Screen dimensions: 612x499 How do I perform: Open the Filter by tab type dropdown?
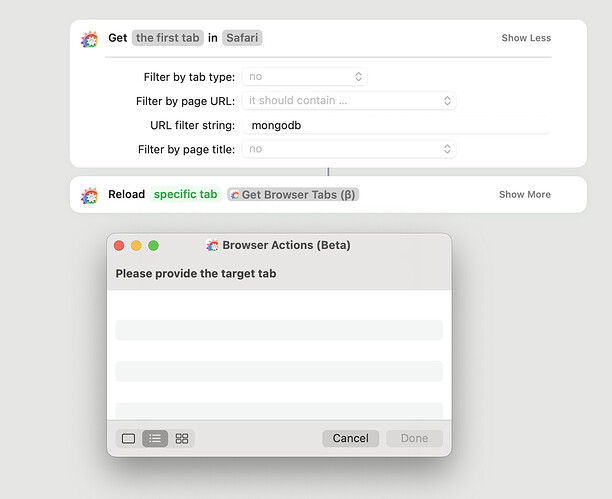304,76
